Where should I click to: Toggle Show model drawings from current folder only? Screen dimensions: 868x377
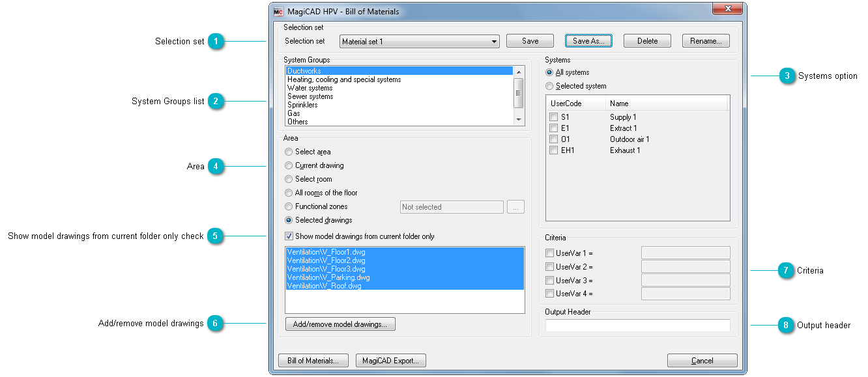pos(289,236)
